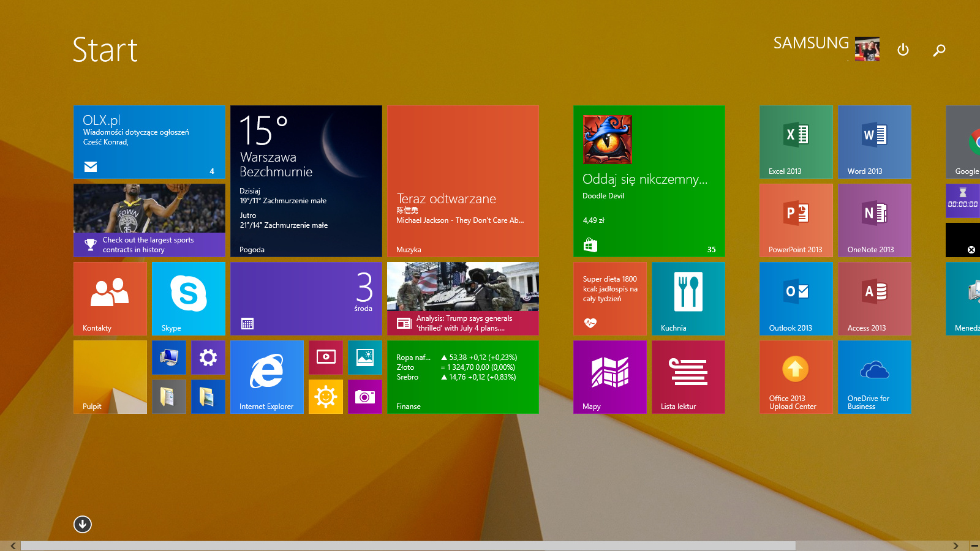Open the Documents folder tile

[169, 397]
